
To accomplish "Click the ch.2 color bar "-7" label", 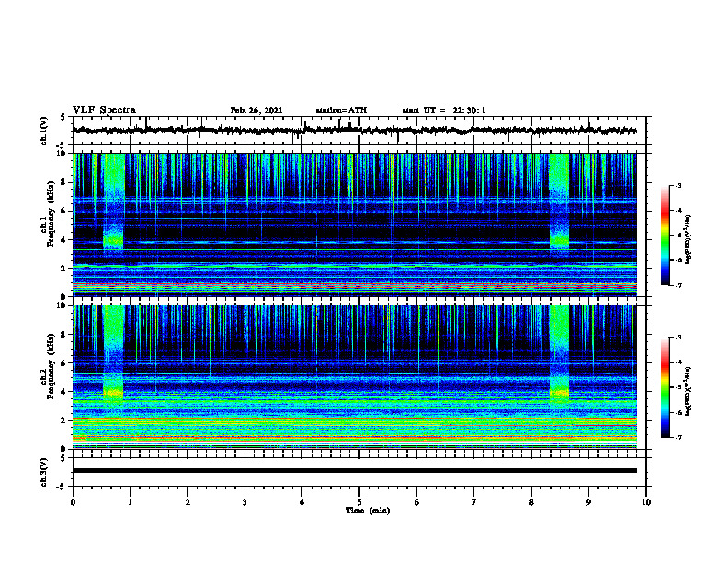I will (678, 437).
